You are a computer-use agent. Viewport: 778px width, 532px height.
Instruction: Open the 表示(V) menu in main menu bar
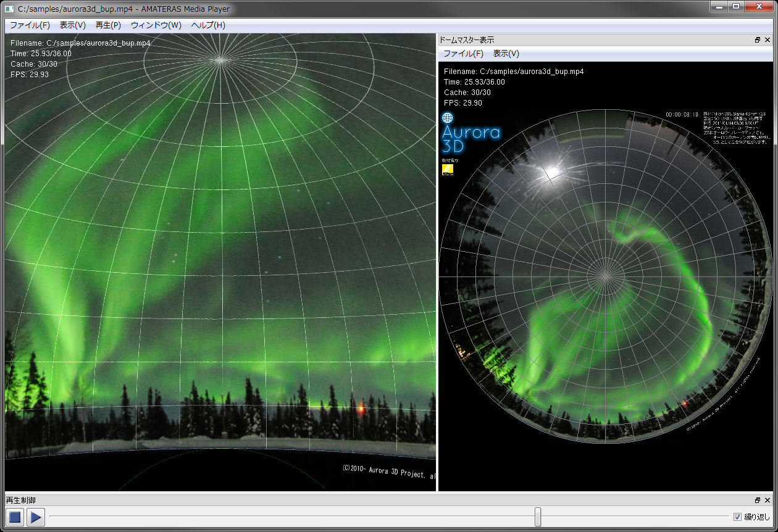click(x=73, y=25)
